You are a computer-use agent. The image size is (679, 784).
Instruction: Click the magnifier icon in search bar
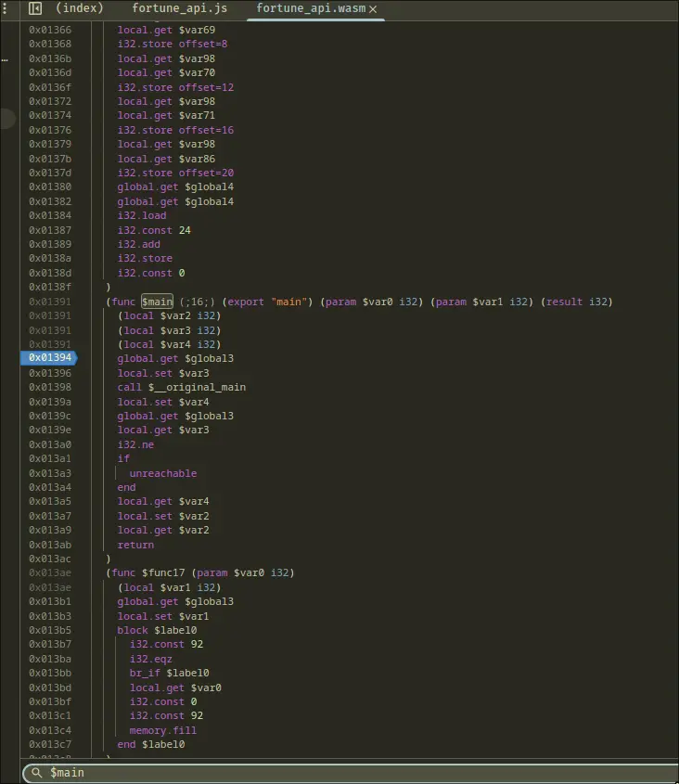pyautogui.click(x=37, y=772)
